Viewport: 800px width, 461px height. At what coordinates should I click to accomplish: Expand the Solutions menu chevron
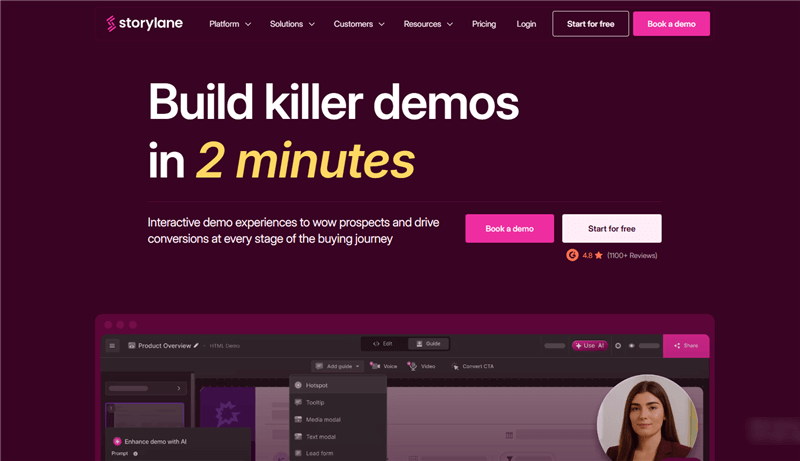coord(312,24)
